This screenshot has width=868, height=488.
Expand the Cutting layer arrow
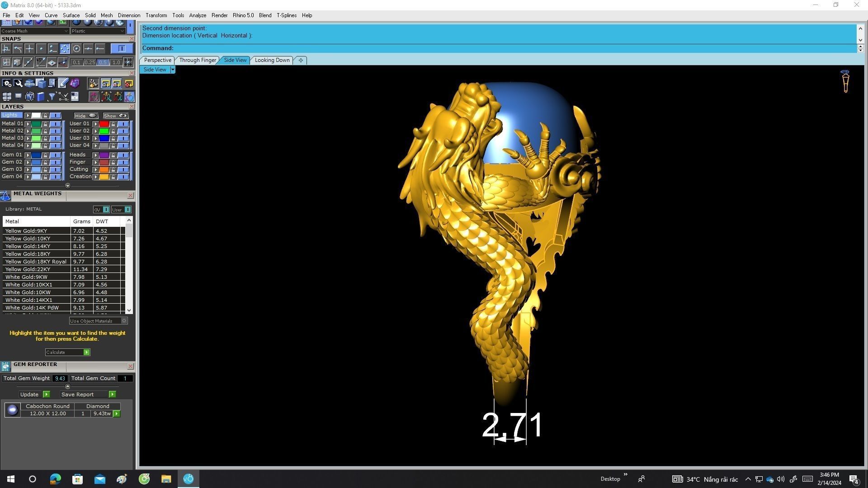click(95, 169)
